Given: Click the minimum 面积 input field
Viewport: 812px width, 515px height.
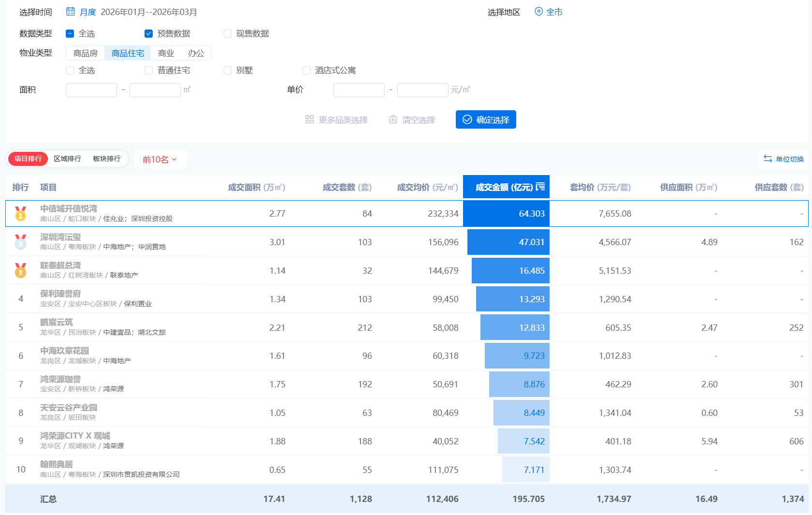Looking at the screenshot, I should pos(91,90).
